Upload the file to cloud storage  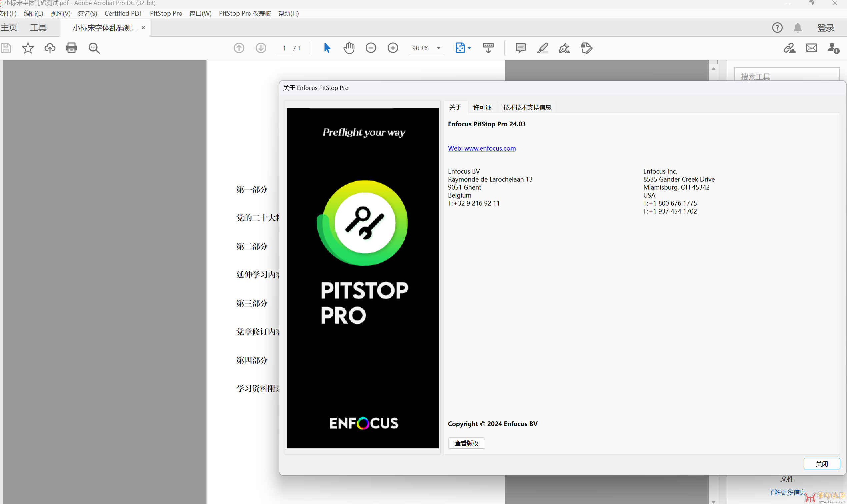click(50, 48)
